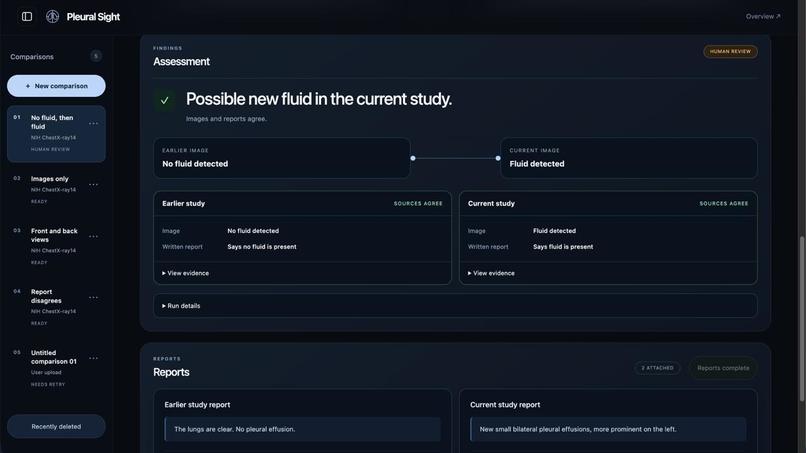The image size is (806, 453).
Task: Toggle the sidebar panel icon
Action: click(x=27, y=16)
